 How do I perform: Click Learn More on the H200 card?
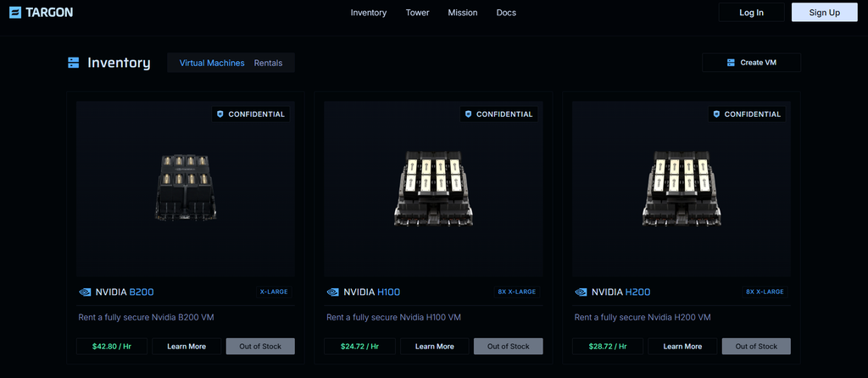click(682, 347)
